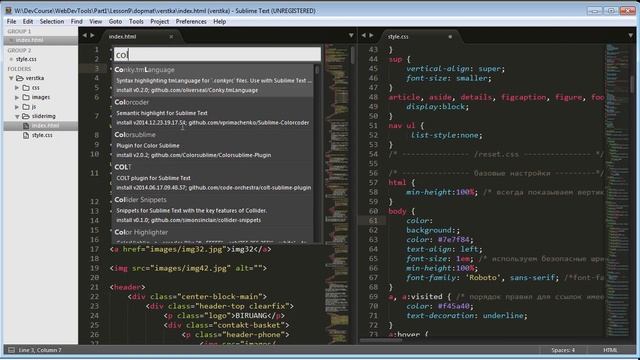
Task: Select the Collider Snippets package
Action: pyautogui.click(x=213, y=210)
